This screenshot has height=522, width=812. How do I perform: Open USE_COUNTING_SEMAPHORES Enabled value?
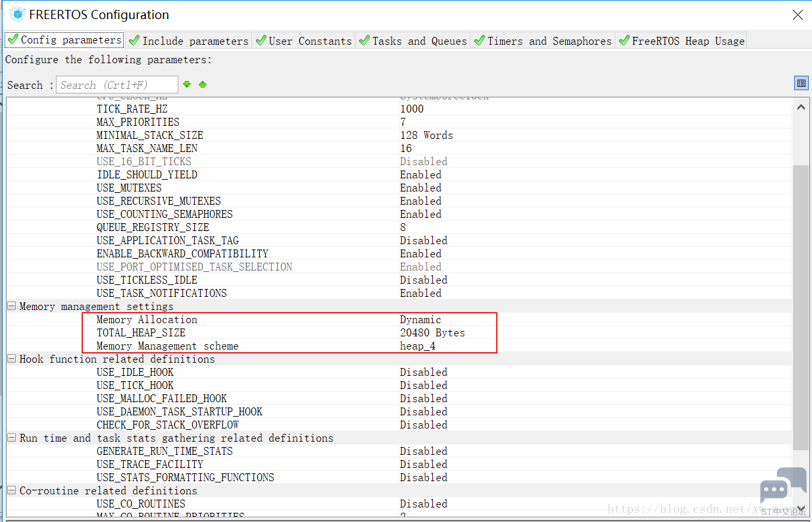tap(420, 214)
